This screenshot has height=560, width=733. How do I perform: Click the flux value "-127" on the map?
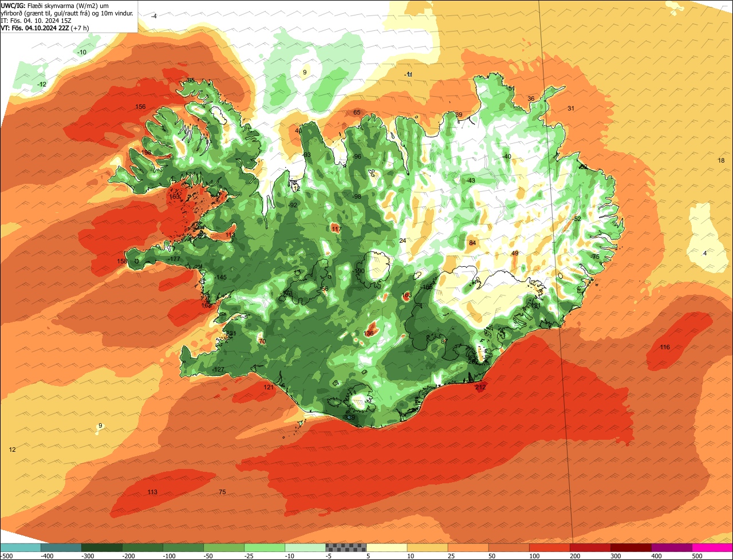pyautogui.click(x=218, y=370)
